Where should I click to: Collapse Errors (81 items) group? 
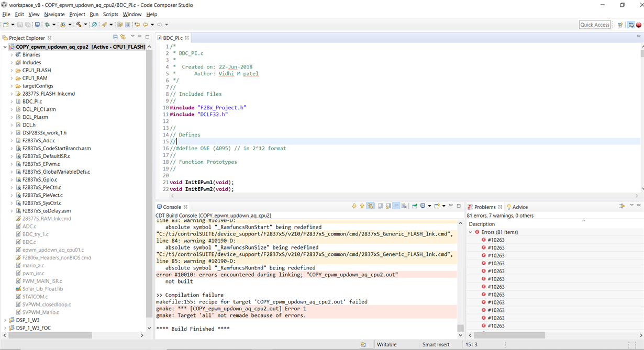(470, 232)
